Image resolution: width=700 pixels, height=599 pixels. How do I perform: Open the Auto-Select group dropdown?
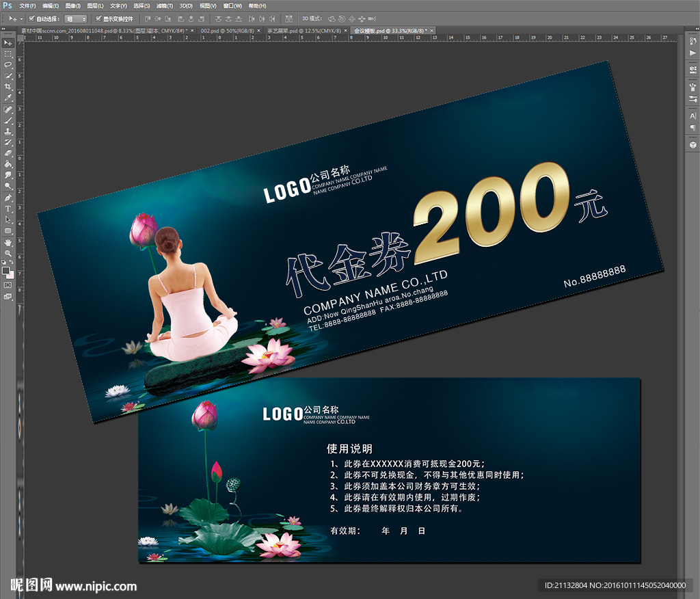75,18
